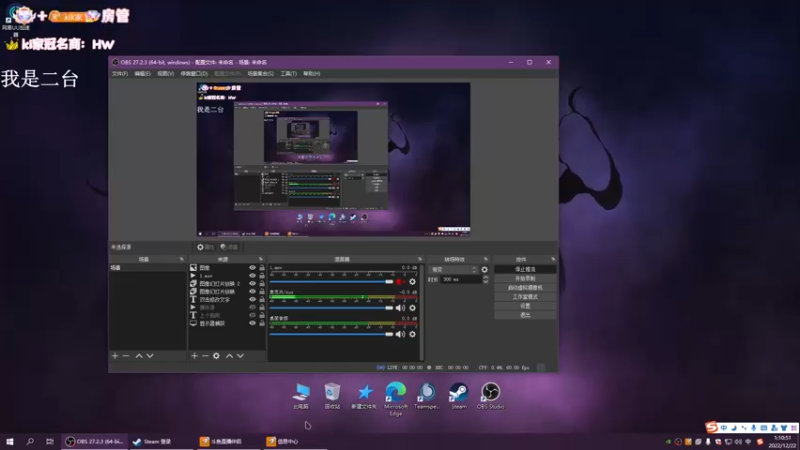Open the 来源 dock pop-out icon
Viewport: 800px width, 450px height.
tap(261, 259)
